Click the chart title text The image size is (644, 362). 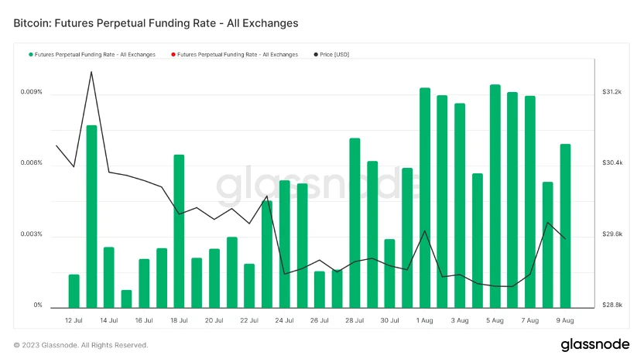(x=156, y=23)
